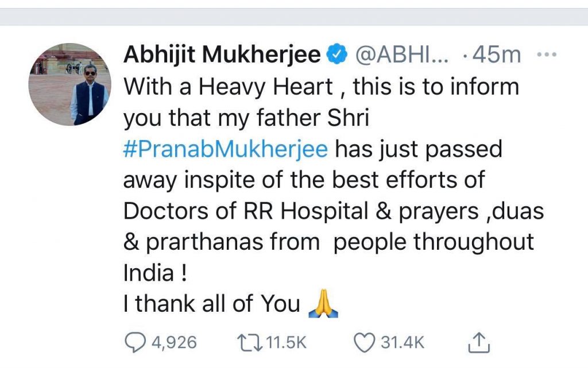This screenshot has height=368, width=588.
Task: Click the Abhijit Mukherjee display name
Action: 222,56
